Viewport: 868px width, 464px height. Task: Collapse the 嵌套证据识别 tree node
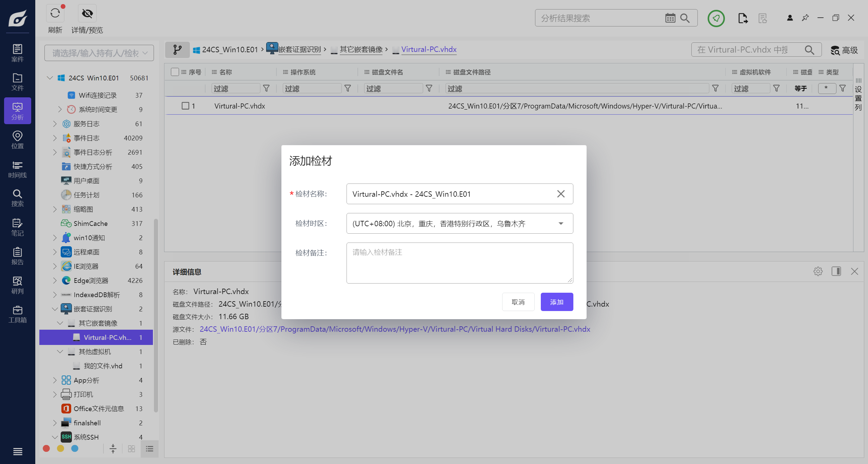[x=55, y=309]
